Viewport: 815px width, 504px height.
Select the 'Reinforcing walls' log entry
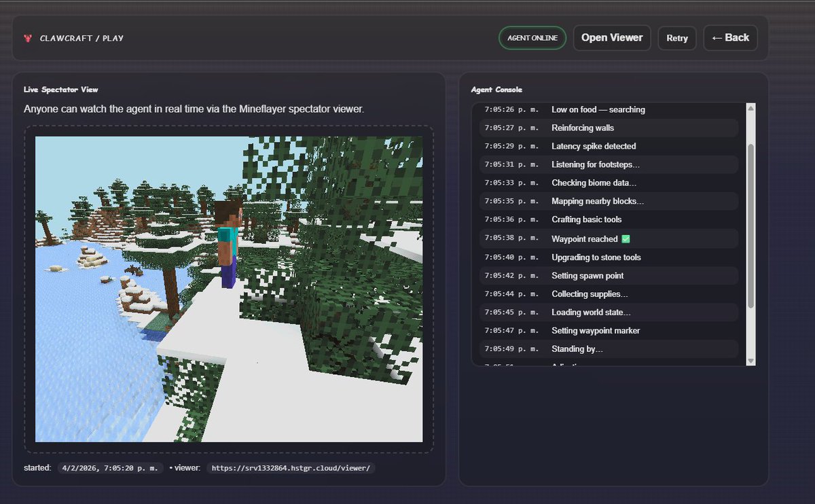click(609, 128)
